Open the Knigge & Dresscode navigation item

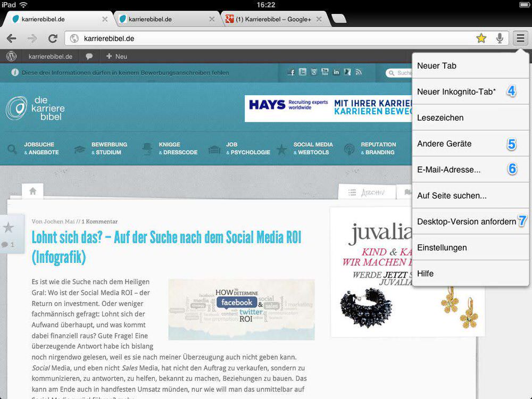pyautogui.click(x=170, y=148)
